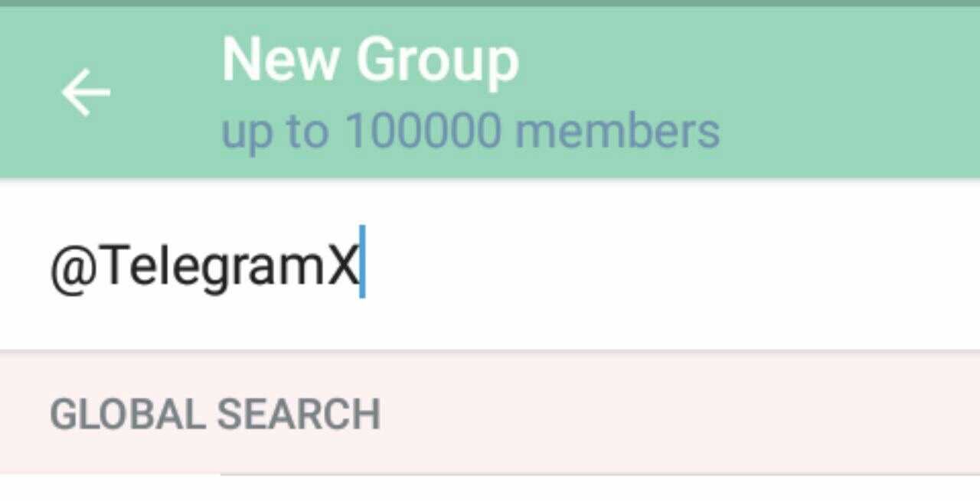Click the dark status strip at top edge
The height and width of the screenshot is (501, 980).
490,2
